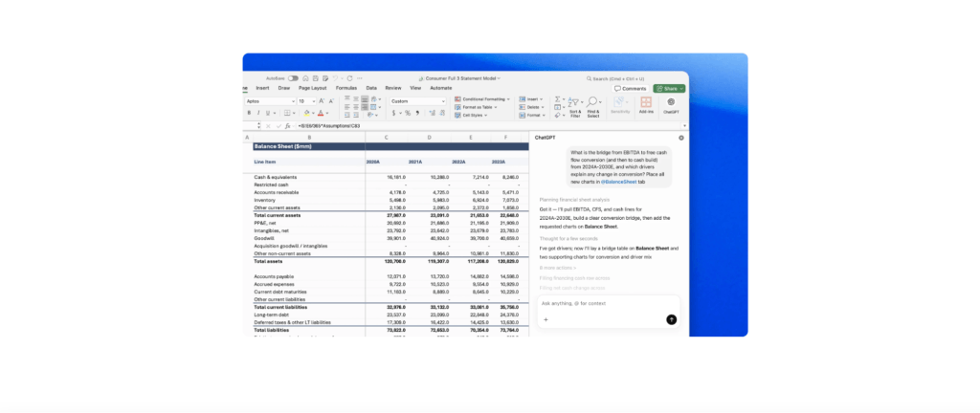Open the View ribbon tab
Screen dimensions: 980x413
(415, 88)
